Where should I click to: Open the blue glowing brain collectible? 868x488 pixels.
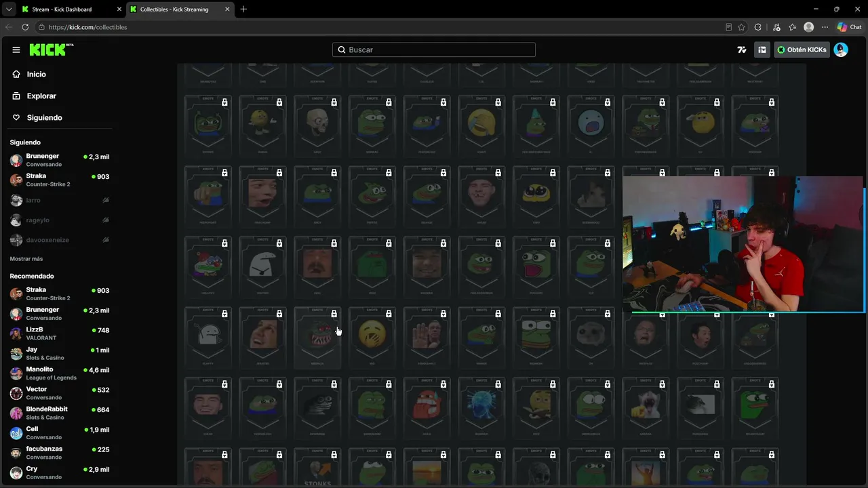481,408
